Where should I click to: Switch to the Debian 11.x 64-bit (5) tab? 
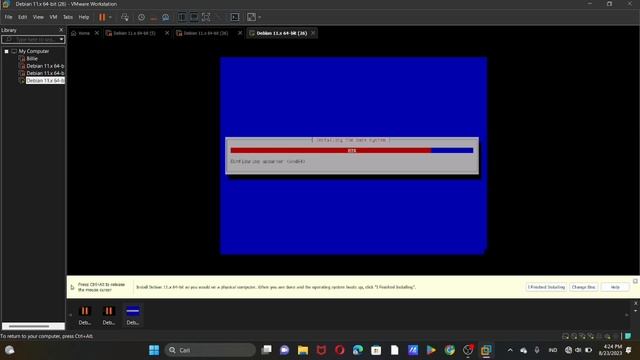(x=134, y=33)
